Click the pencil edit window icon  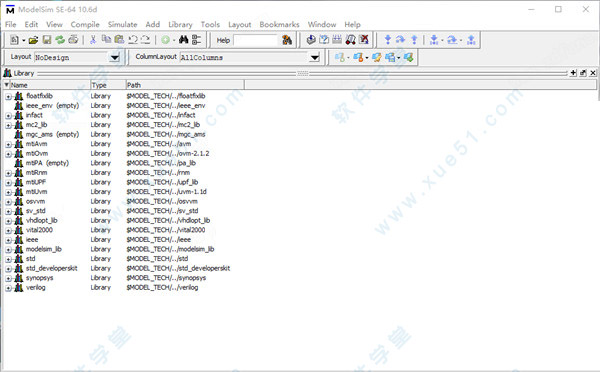(377, 57)
